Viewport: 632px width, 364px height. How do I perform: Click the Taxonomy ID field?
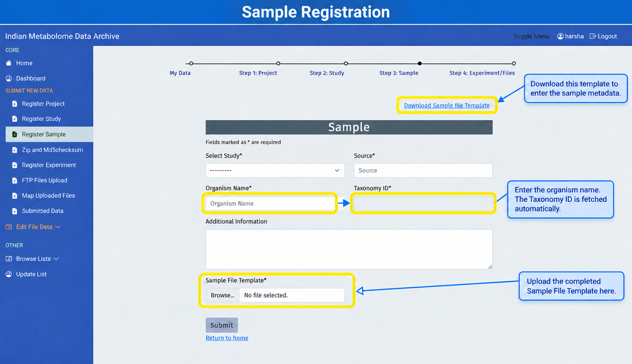click(423, 203)
